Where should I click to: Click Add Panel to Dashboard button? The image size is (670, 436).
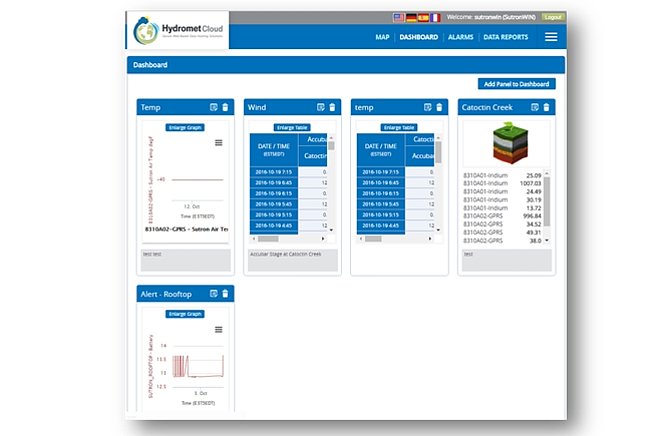click(x=518, y=84)
